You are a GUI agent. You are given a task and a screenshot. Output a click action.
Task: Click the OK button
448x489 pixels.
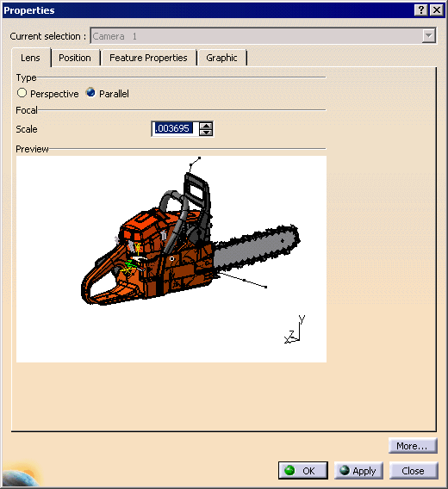point(302,470)
